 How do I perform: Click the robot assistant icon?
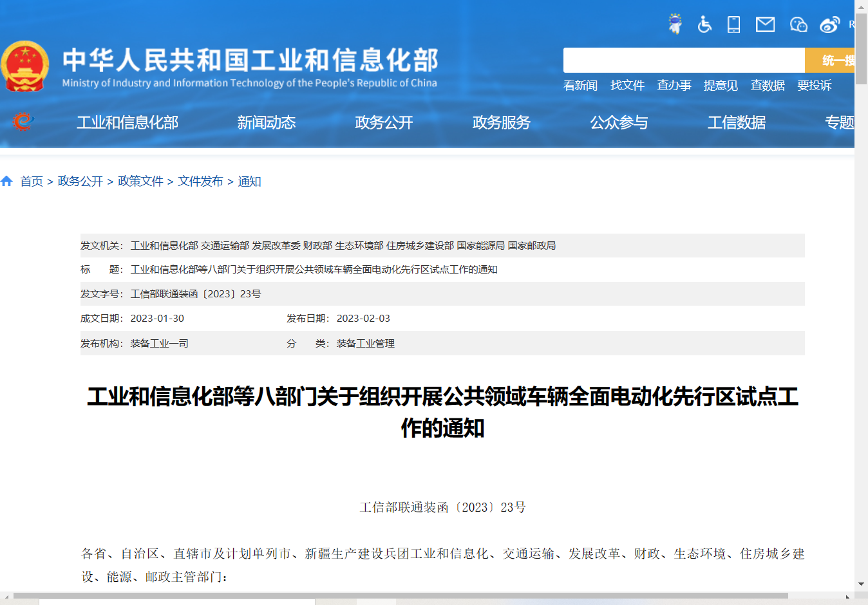pyautogui.click(x=675, y=24)
